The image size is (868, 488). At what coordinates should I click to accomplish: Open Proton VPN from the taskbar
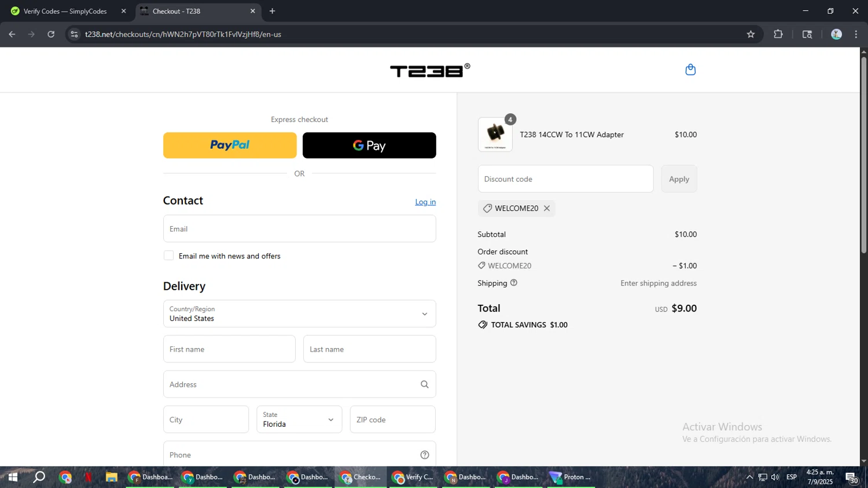[x=571, y=477]
